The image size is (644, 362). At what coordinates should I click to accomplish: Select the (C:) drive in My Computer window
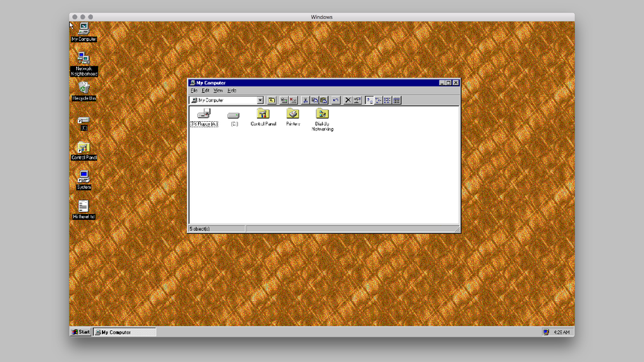click(233, 118)
